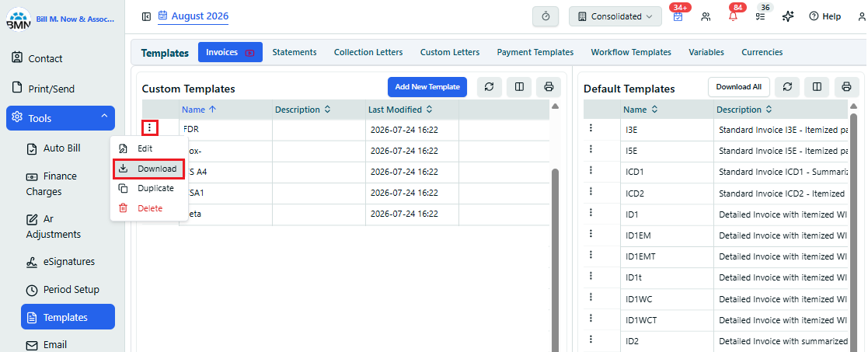The image size is (868, 352).
Task: Select Templates in the sidebar
Action: pos(68,317)
